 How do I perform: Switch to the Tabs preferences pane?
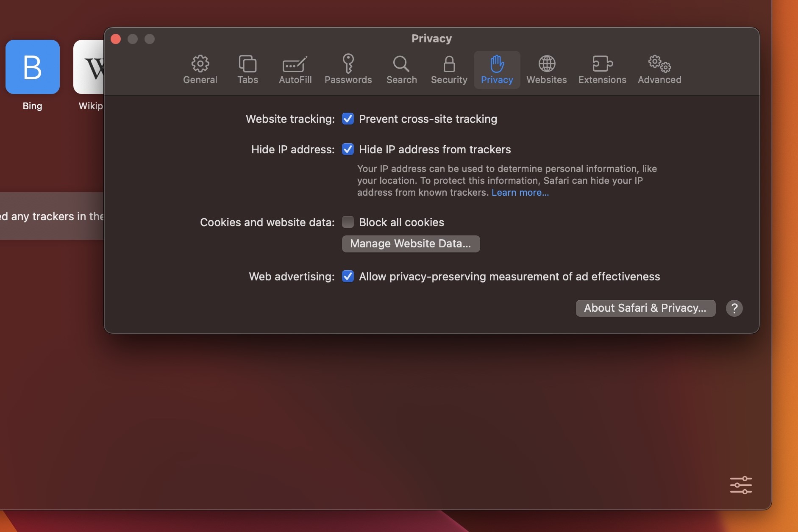[x=247, y=69]
